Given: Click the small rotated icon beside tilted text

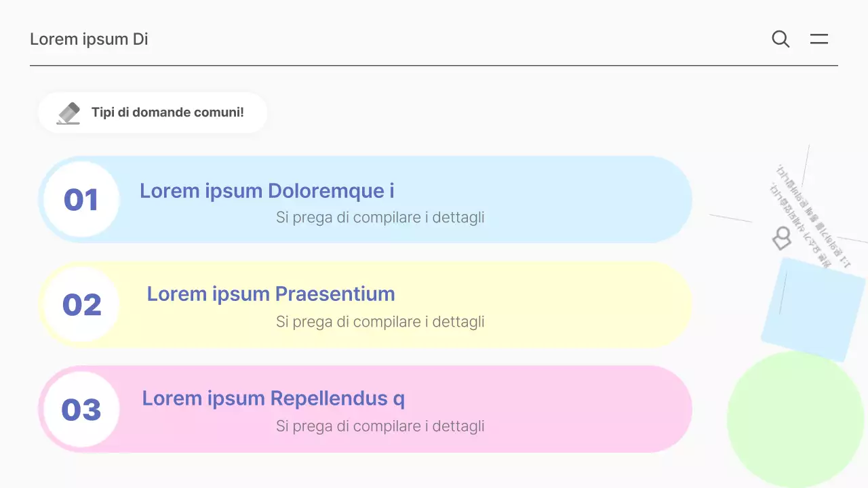Looking at the screenshot, I should (782, 238).
